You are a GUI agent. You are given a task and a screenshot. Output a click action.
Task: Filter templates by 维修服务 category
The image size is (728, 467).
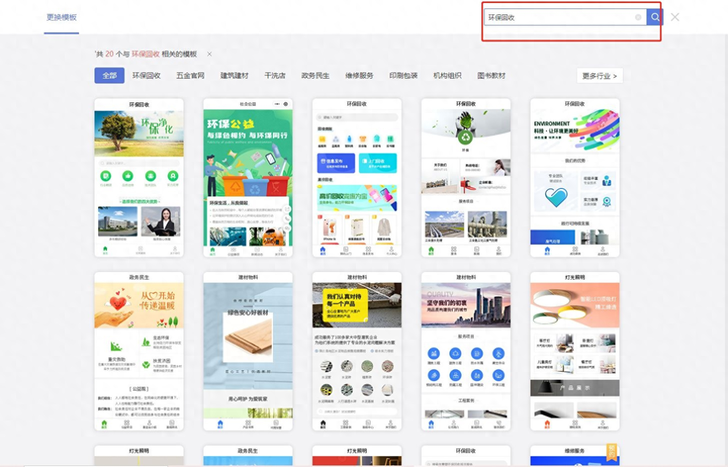coord(359,75)
